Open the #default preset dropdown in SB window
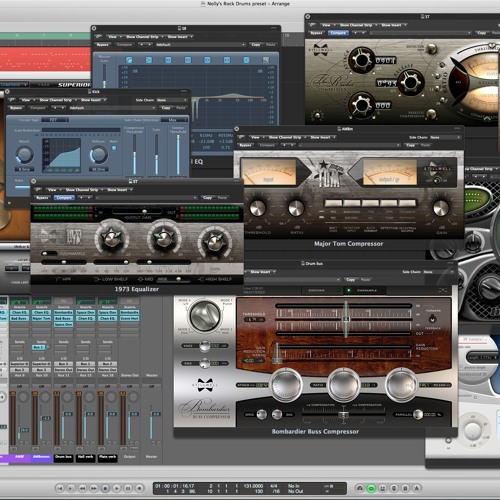This screenshot has width=500, height=500. (x=200, y=45)
